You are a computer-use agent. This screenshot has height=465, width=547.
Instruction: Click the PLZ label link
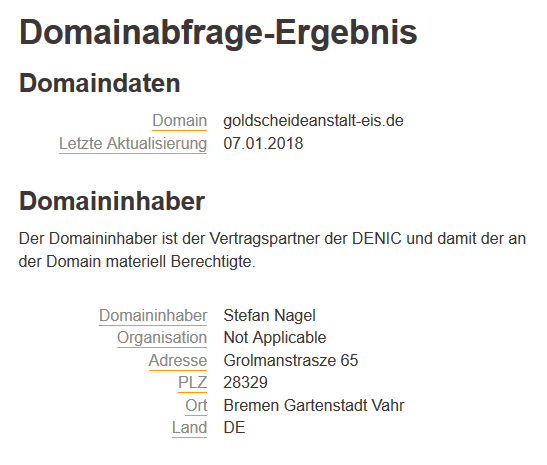193,382
